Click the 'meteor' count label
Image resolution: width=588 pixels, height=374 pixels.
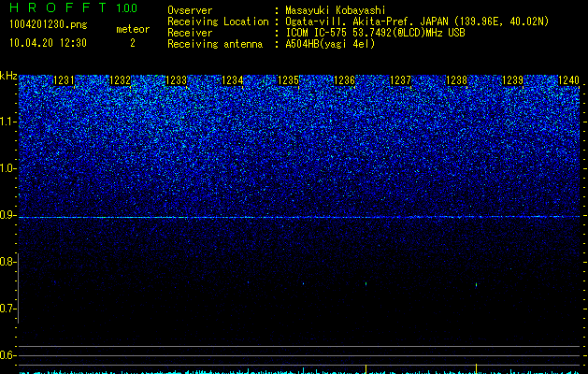133,29
